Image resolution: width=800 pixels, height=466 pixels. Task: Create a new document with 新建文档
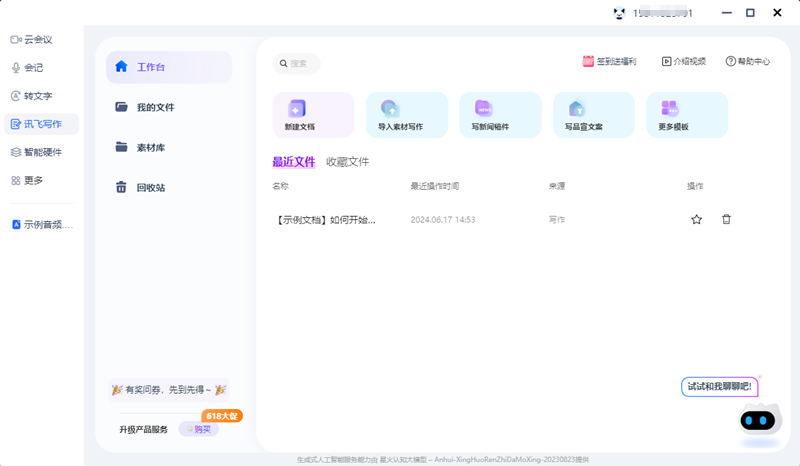point(313,115)
